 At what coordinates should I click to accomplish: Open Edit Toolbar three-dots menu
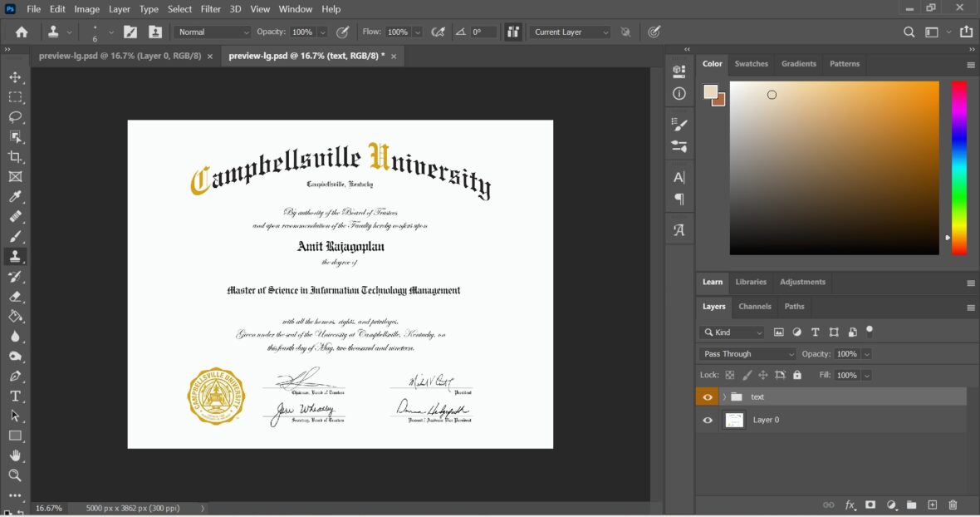pyautogui.click(x=15, y=495)
